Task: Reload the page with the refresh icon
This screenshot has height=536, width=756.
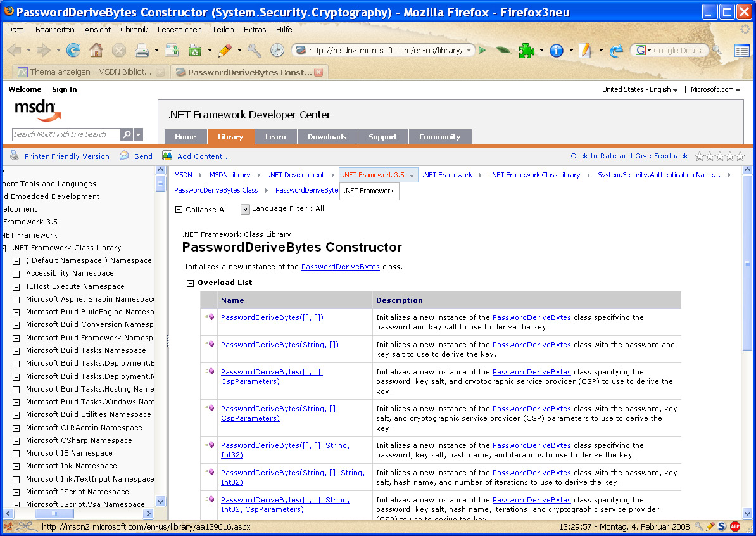Action: (x=73, y=50)
